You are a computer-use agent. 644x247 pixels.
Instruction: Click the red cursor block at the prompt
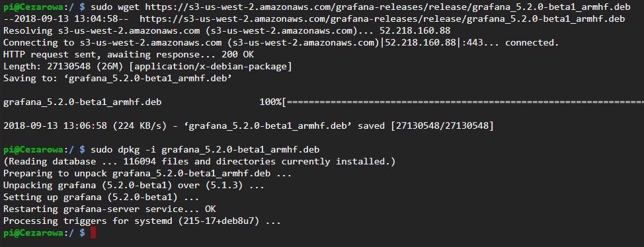(93, 233)
